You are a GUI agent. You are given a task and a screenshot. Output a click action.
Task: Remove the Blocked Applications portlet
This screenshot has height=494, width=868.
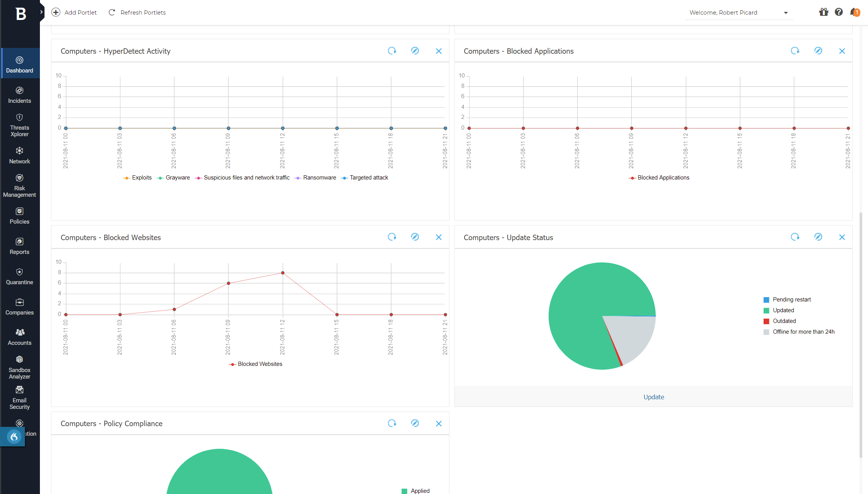[x=842, y=51]
